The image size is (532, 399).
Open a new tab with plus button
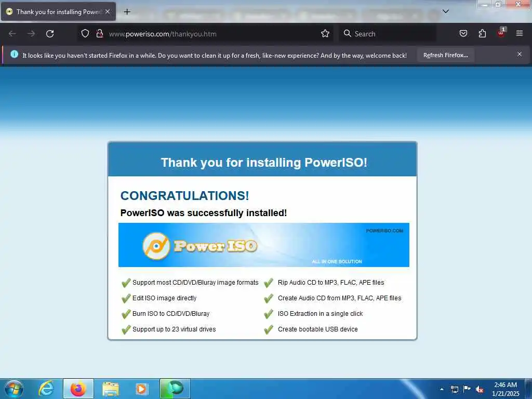click(x=127, y=12)
